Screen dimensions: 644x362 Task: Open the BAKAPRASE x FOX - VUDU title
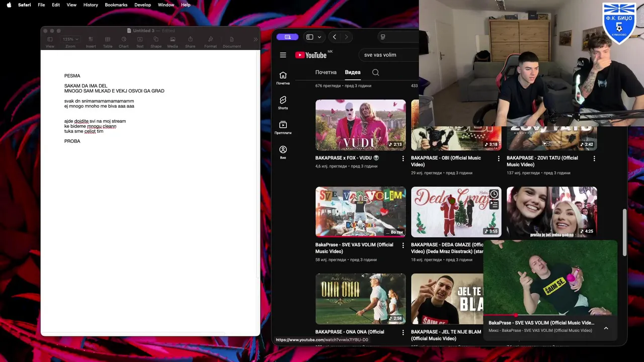pyautogui.click(x=347, y=158)
